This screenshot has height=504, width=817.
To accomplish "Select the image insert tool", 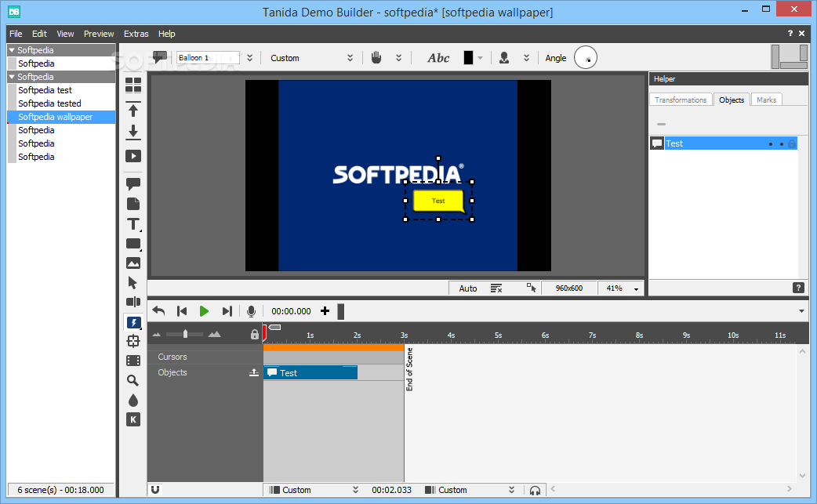I will tap(133, 263).
